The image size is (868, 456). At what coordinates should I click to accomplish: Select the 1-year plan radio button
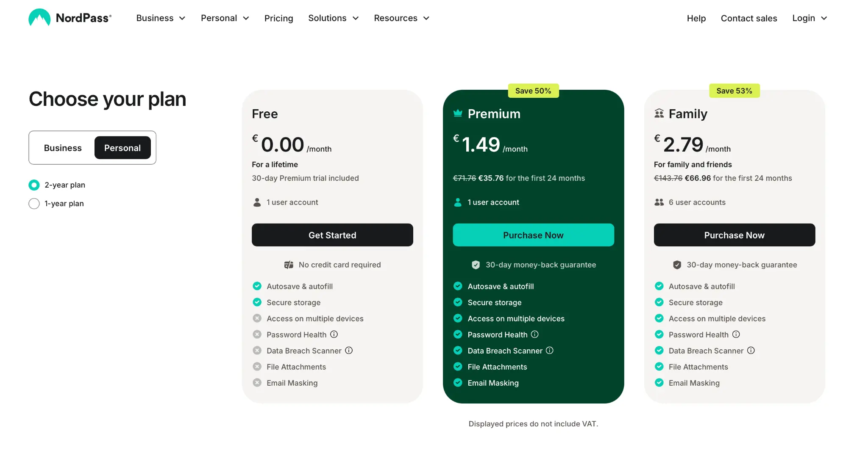[x=34, y=204]
